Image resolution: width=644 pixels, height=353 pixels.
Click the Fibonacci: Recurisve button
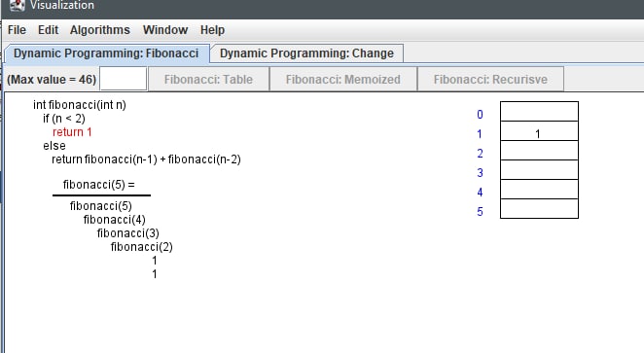(490, 79)
